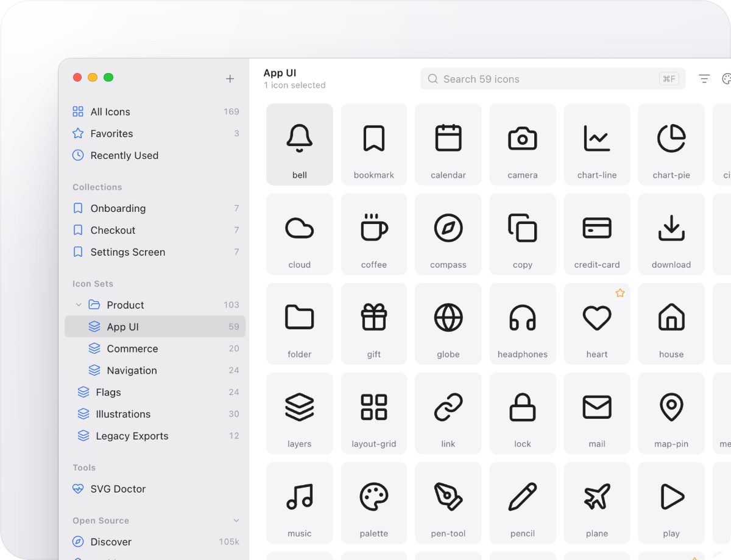Viewport: 731px width, 560px height.
Task: Select the play icon tile
Action: coord(671,502)
